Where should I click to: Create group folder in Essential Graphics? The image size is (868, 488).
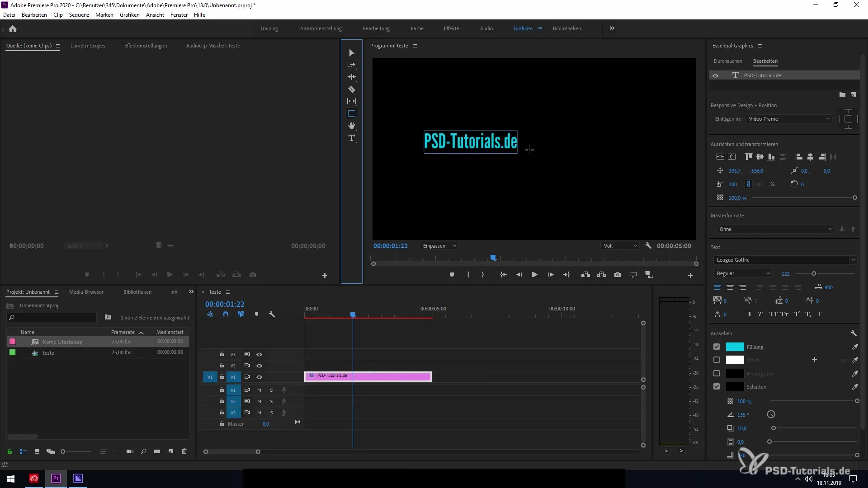pos(842,94)
